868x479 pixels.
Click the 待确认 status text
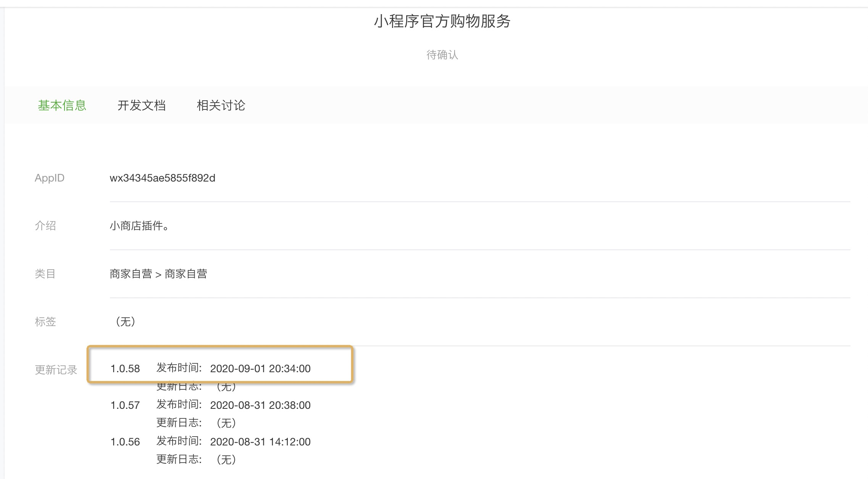(442, 55)
